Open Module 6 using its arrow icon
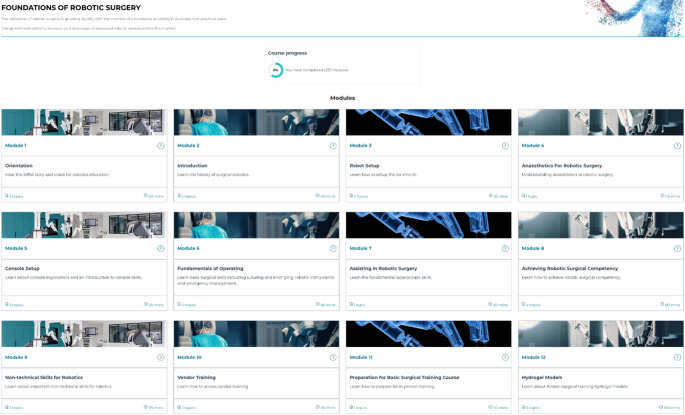685x415 pixels. 333,249
